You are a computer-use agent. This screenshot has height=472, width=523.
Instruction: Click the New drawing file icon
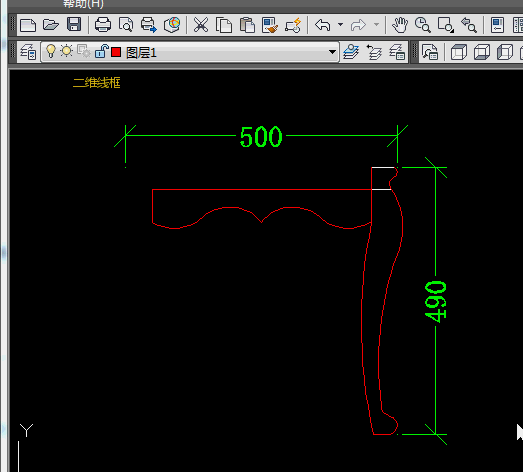coord(28,25)
